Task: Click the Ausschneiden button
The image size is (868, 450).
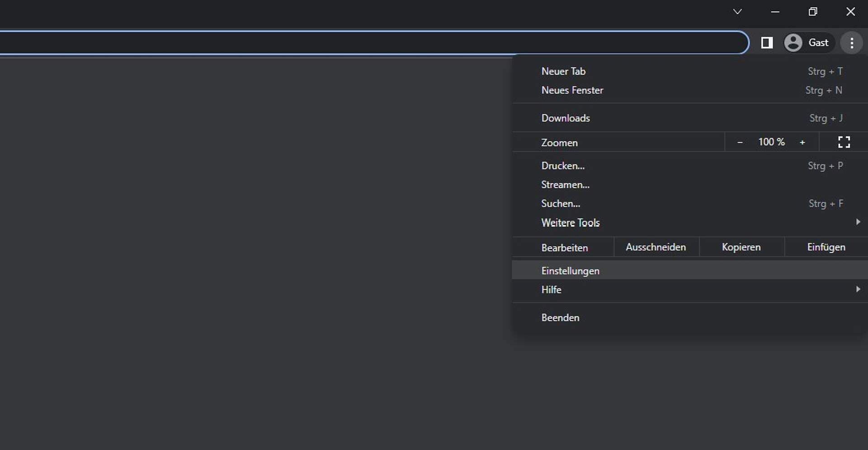Action: pyautogui.click(x=656, y=247)
